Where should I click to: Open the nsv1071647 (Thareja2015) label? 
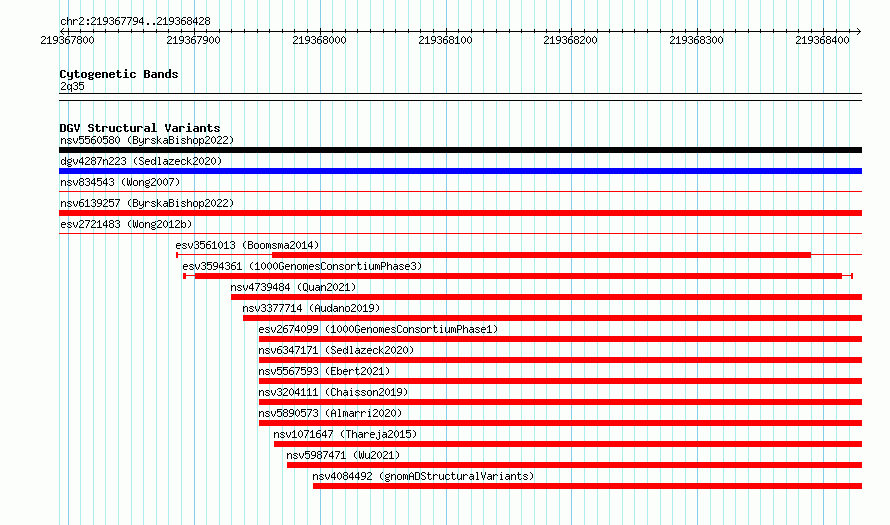345,434
